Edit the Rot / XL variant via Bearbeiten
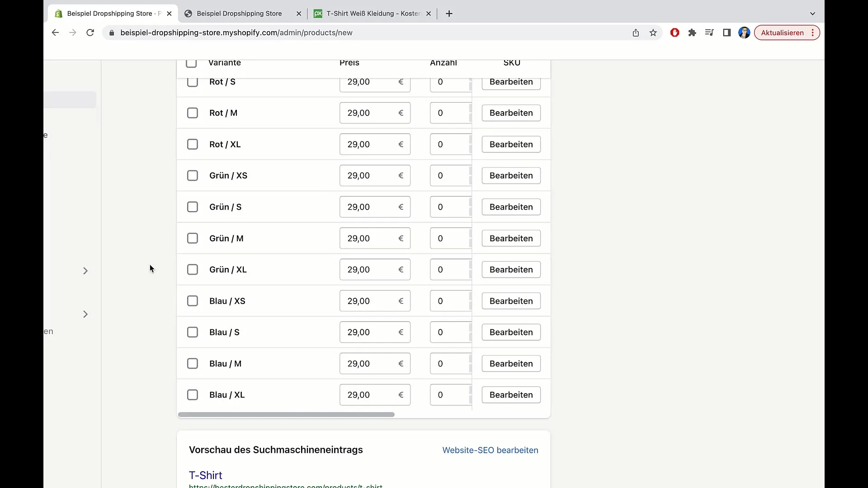This screenshot has height=488, width=868. tap(511, 144)
